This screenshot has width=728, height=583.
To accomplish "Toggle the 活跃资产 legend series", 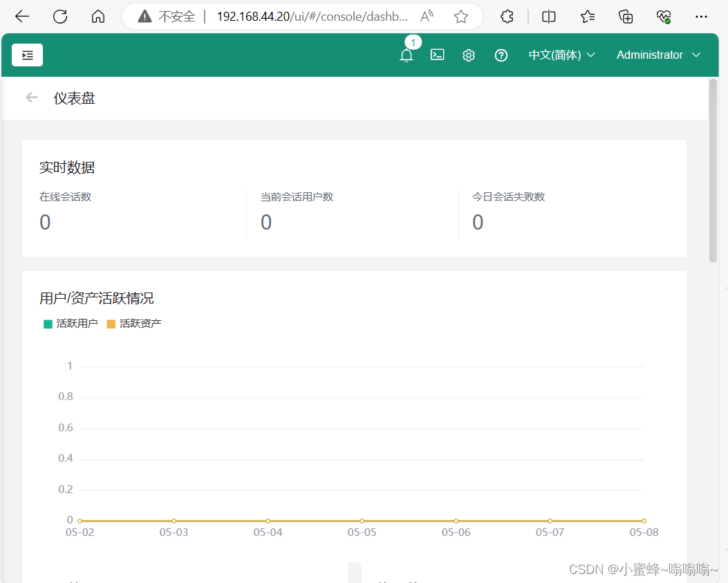I will pos(134,324).
